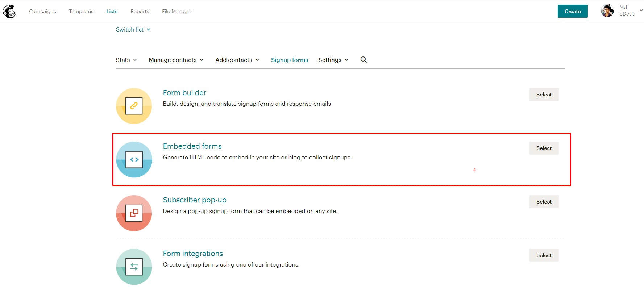Open the Embedded forms title link
The height and width of the screenshot is (293, 644).
[192, 146]
